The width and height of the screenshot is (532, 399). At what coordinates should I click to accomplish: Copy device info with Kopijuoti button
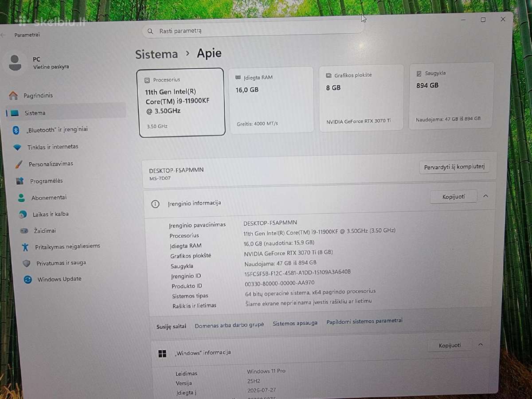coord(454,196)
